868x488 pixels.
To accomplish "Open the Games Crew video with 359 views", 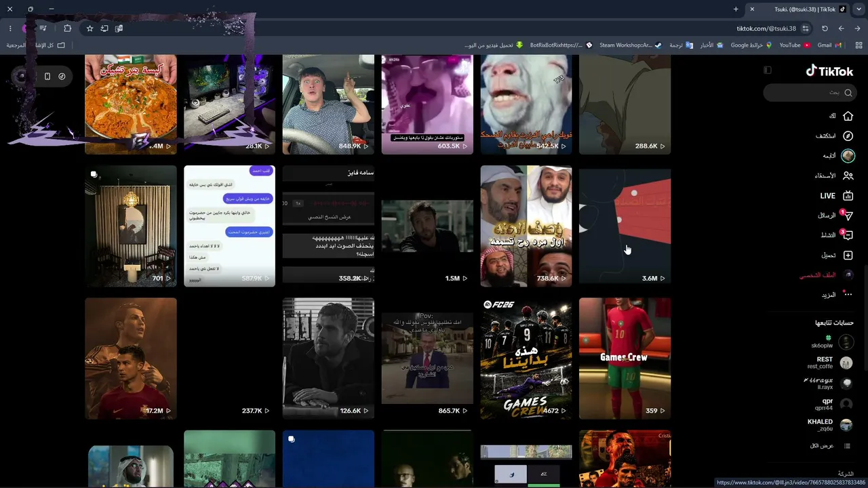I will 625,359.
